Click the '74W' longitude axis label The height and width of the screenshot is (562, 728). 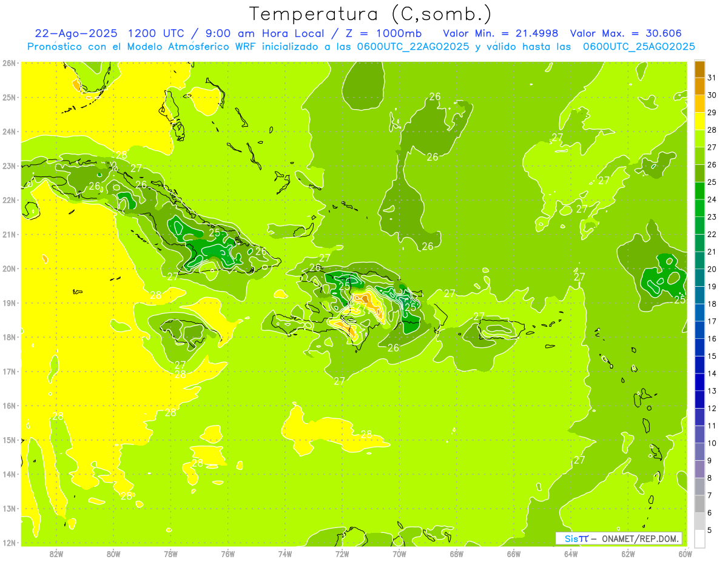coord(285,554)
